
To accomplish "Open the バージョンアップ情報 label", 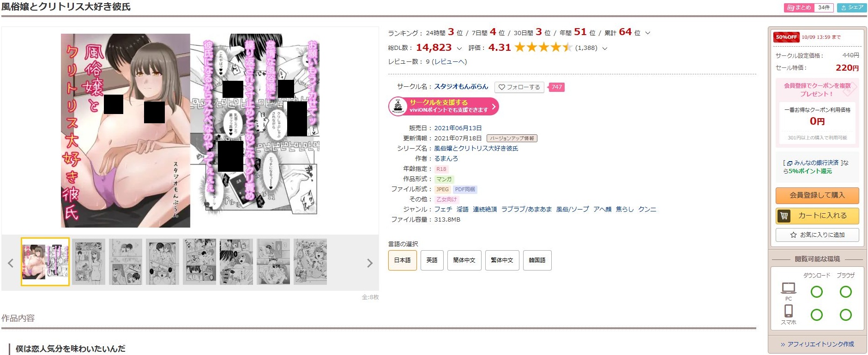I will pyautogui.click(x=512, y=138).
